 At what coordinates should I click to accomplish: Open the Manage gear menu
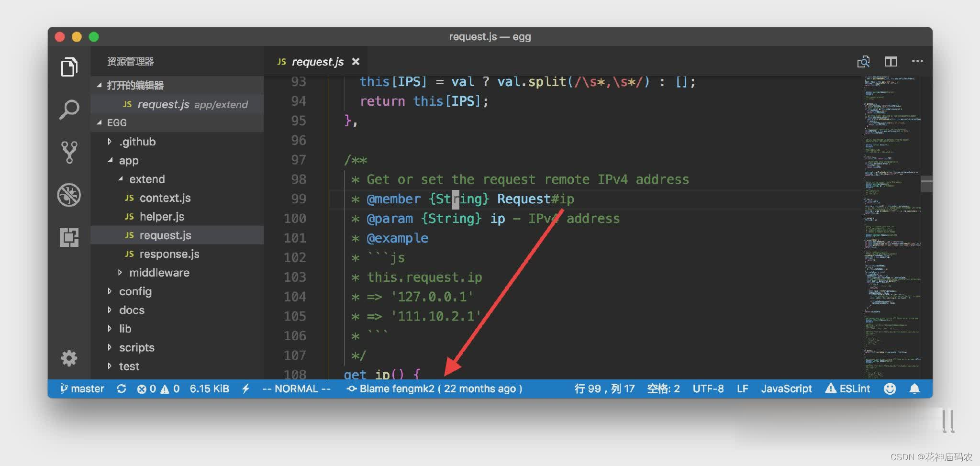tap(69, 358)
